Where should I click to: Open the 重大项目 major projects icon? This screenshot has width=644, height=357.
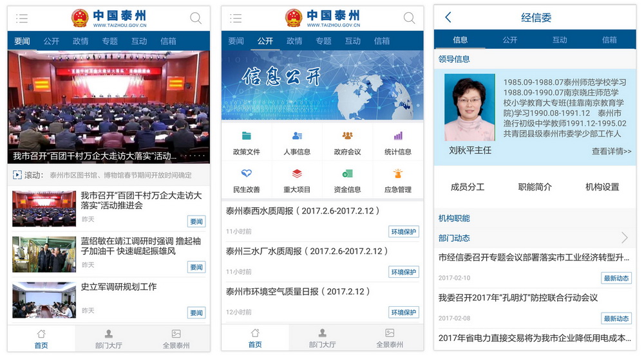coord(297,174)
